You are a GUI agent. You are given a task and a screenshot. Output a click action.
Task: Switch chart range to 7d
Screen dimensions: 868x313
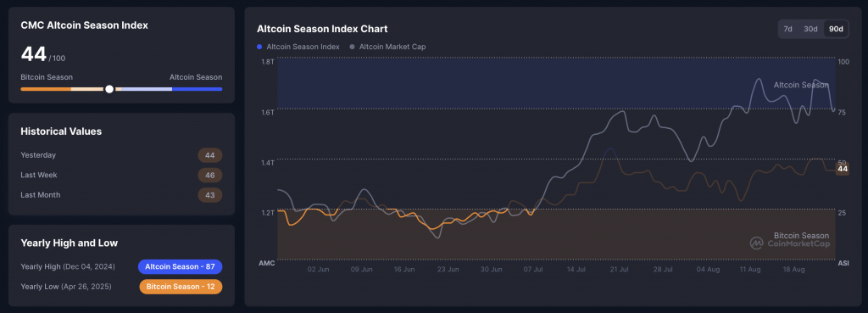pos(787,29)
